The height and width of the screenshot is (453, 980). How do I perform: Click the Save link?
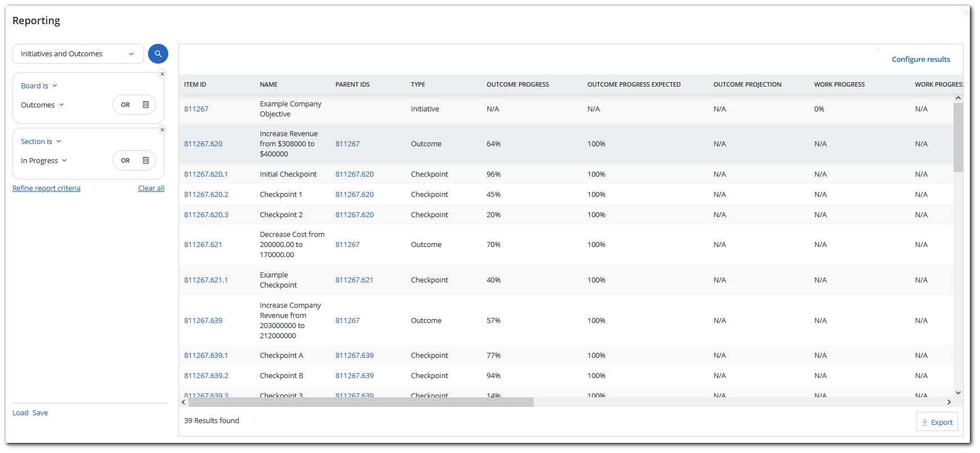pyautogui.click(x=40, y=412)
